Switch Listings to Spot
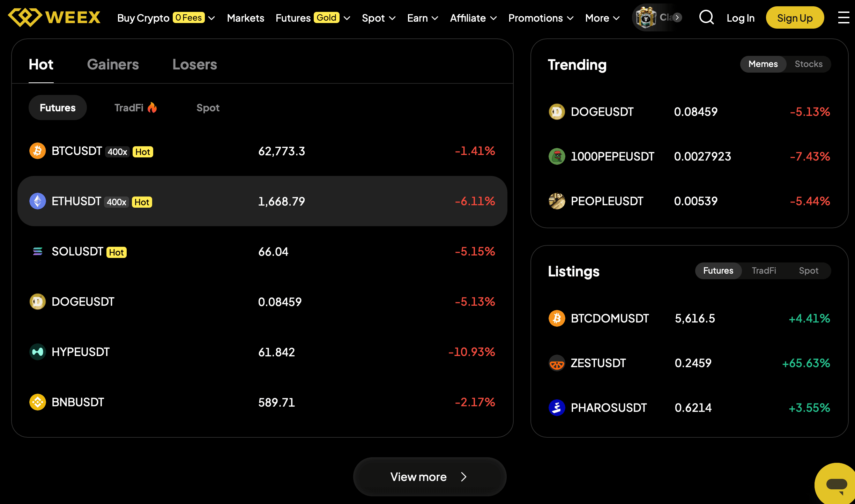Viewport: 855px width, 504px height. [x=809, y=271]
